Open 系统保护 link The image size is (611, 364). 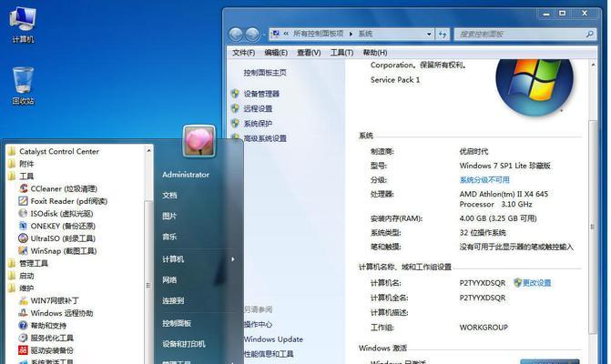point(258,124)
